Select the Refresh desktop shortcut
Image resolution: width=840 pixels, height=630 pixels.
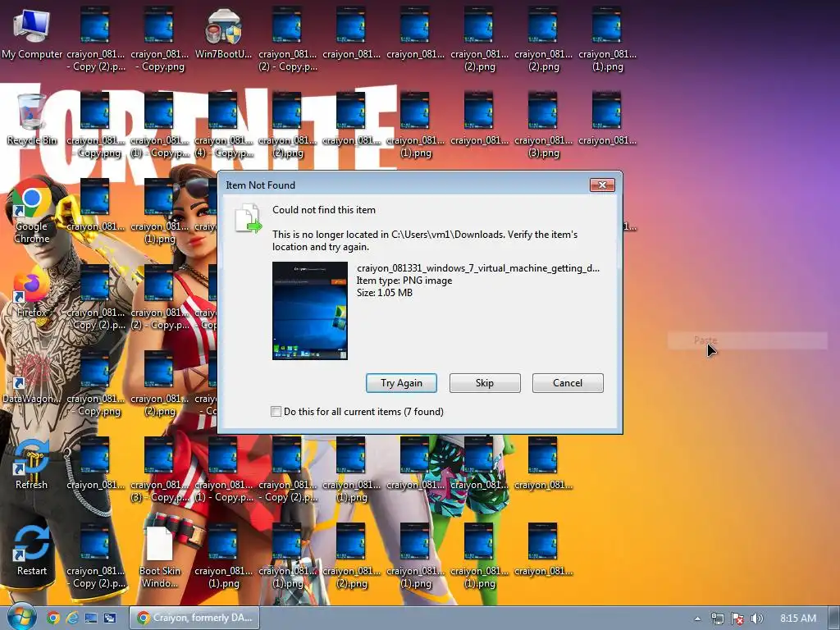[32, 465]
